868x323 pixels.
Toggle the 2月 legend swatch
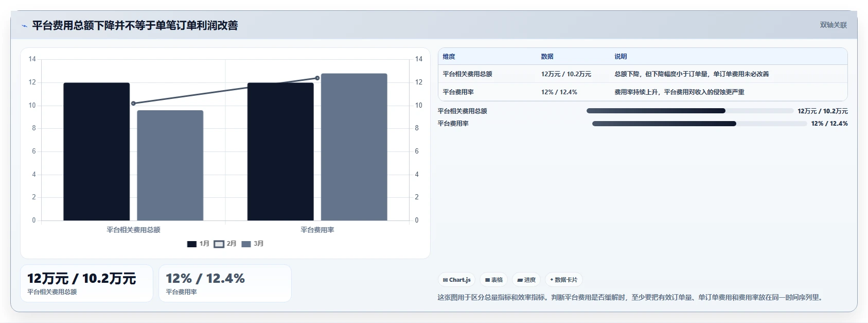pyautogui.click(x=219, y=244)
